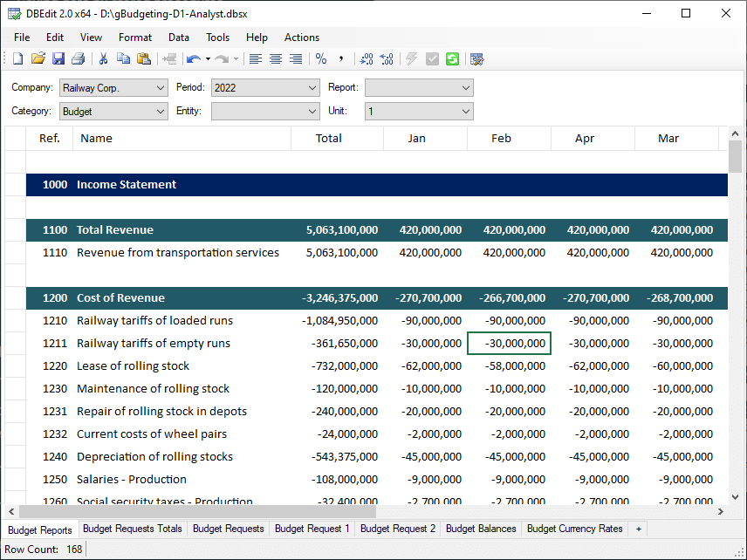Select the Income Statement header row
This screenshot has width=747, height=560.
click(377, 185)
